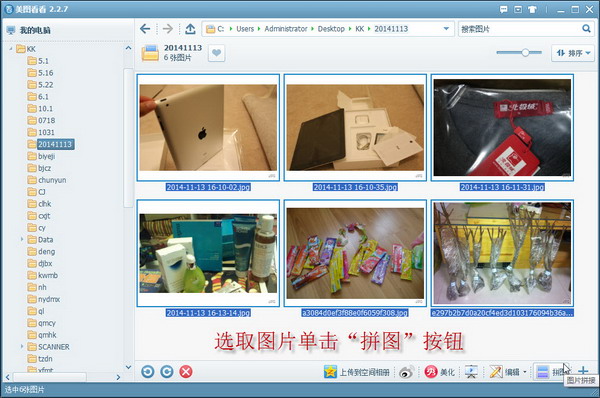The height and width of the screenshot is (398, 600).
Task: Rotate images clockwise
Action: click(x=166, y=372)
